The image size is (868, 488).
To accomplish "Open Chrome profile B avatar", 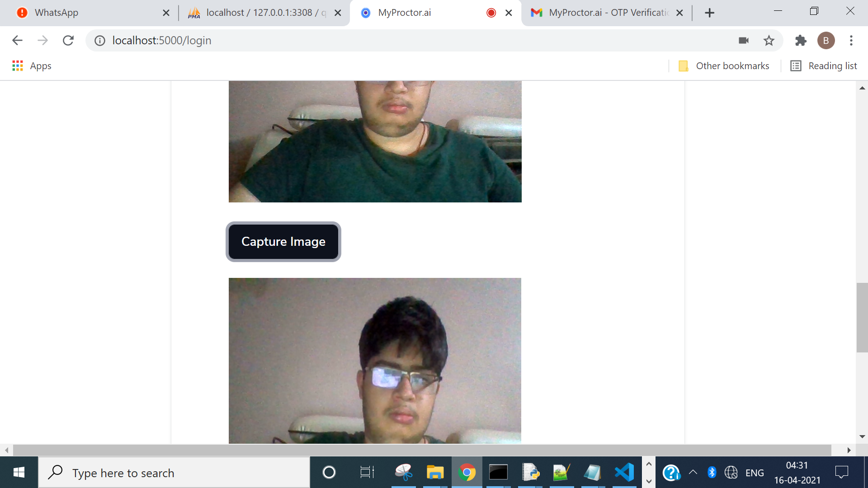I will click(x=826, y=41).
